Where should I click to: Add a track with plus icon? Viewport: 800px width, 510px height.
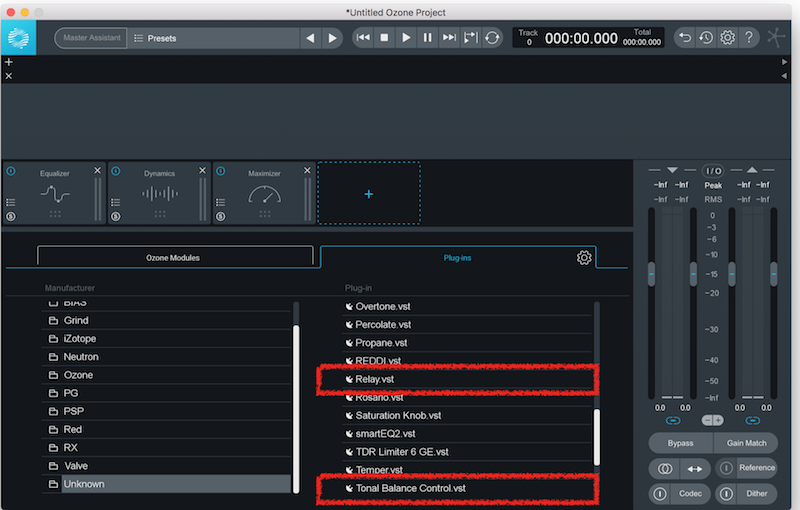(9, 62)
